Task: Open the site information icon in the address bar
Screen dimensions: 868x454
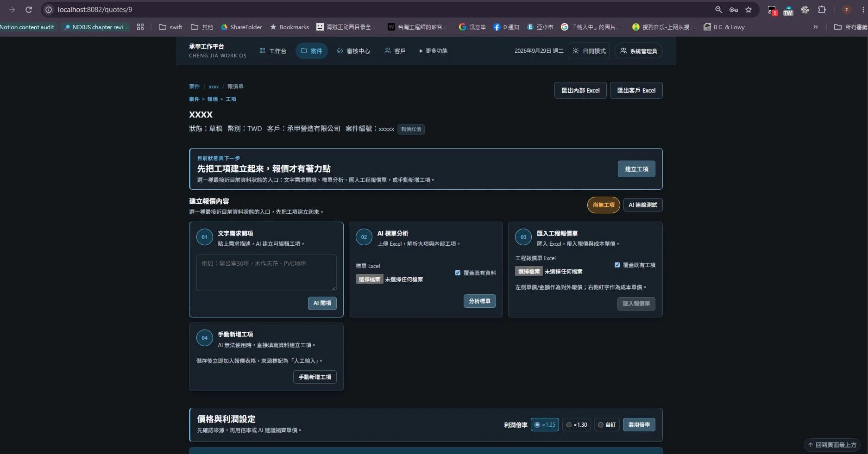Action: (49, 9)
